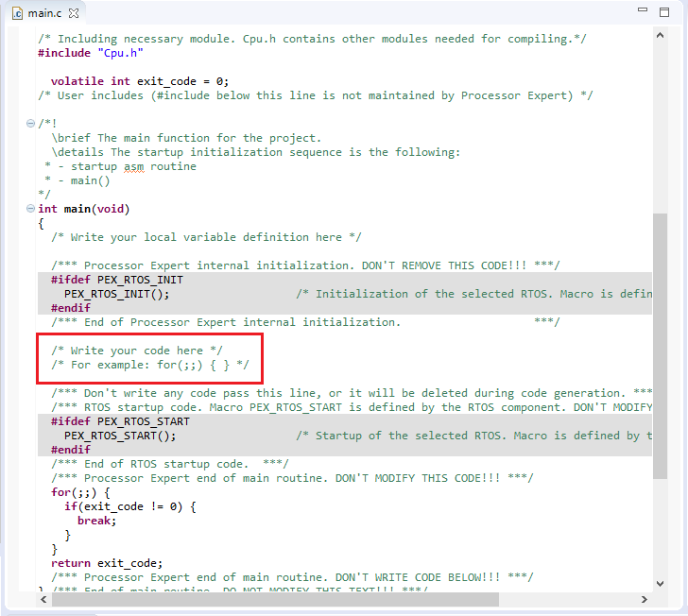The height and width of the screenshot is (616, 688).
Task: Maximize the editor pane
Action: 664,12
